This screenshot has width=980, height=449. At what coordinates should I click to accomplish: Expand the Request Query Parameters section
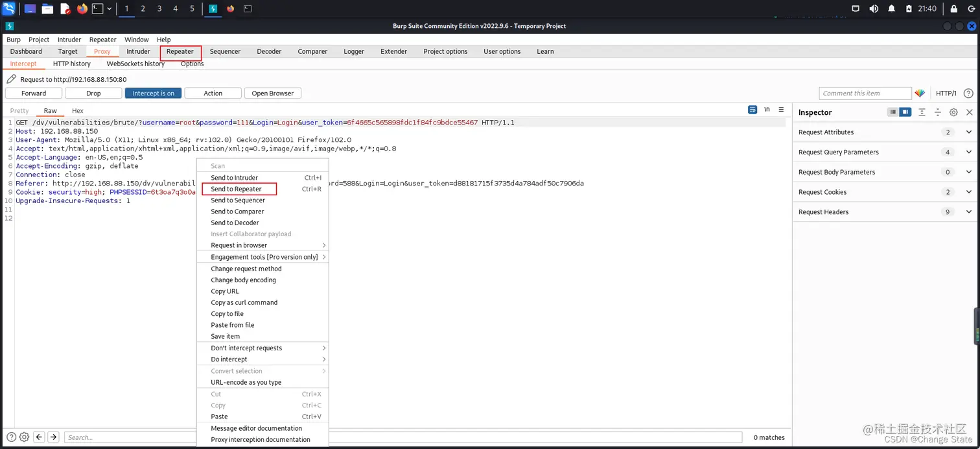[886, 152]
